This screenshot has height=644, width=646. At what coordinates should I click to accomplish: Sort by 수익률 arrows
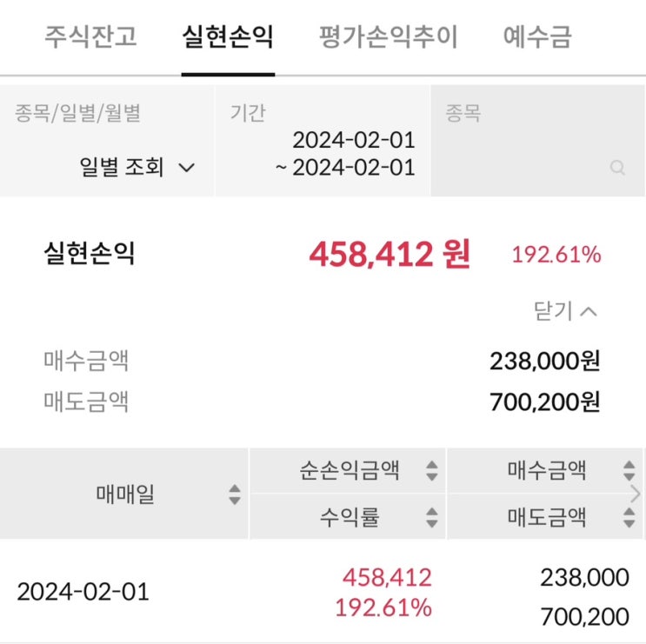(432, 518)
